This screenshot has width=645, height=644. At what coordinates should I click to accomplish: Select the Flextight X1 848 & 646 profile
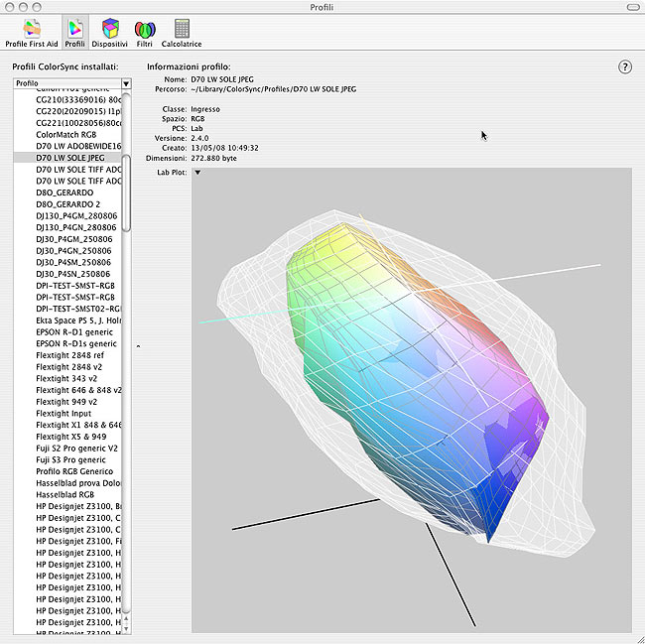(x=67, y=425)
